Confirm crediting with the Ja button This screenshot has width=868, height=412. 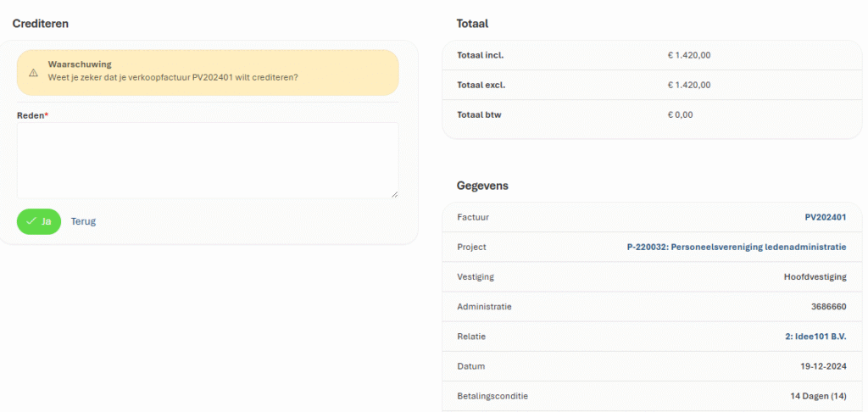39,221
